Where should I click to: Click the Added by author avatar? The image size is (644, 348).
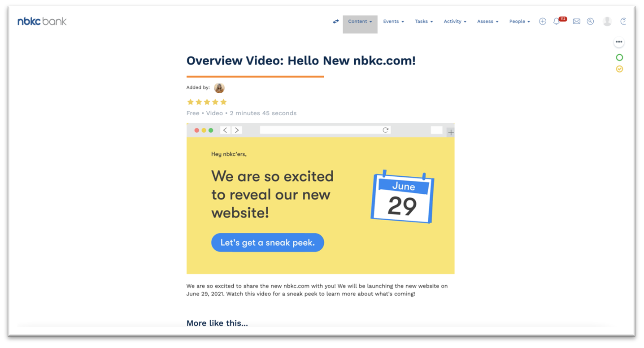219,88
